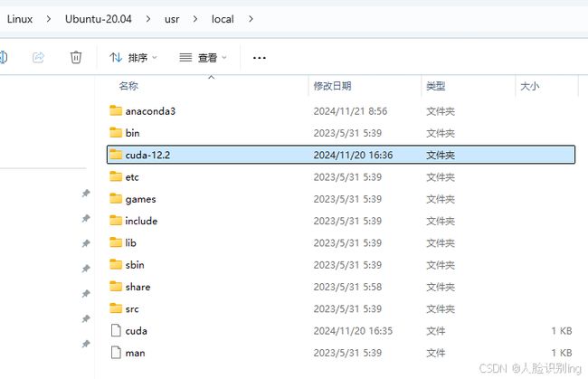The width and height of the screenshot is (588, 379).
Task: Click the anaconda3 folder icon
Action: pyautogui.click(x=116, y=110)
